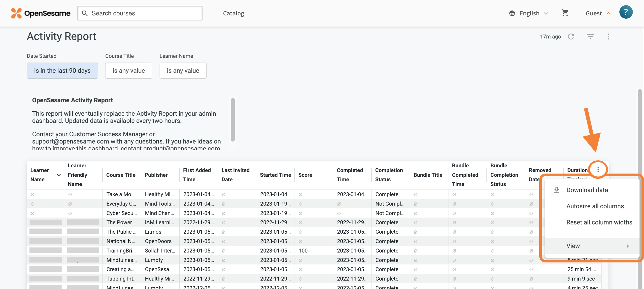The height and width of the screenshot is (289, 644).
Task: Click the globe language icon
Action: click(x=512, y=13)
